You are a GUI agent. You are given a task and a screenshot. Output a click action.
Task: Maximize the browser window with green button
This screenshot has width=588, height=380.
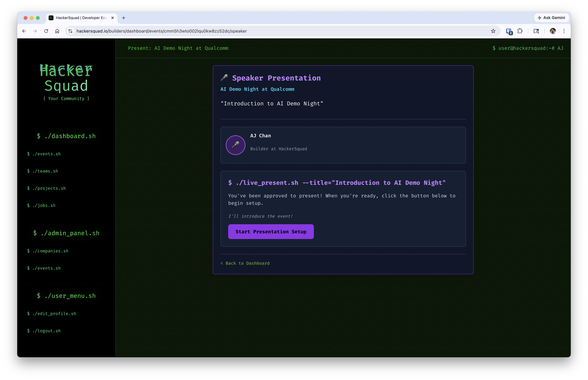tap(38, 18)
